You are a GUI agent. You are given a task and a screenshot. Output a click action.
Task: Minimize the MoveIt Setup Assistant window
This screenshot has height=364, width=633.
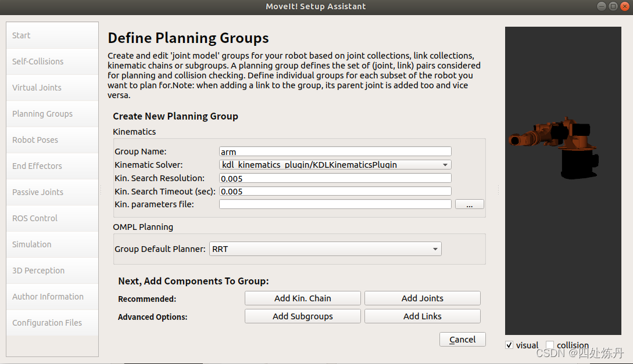601,6
